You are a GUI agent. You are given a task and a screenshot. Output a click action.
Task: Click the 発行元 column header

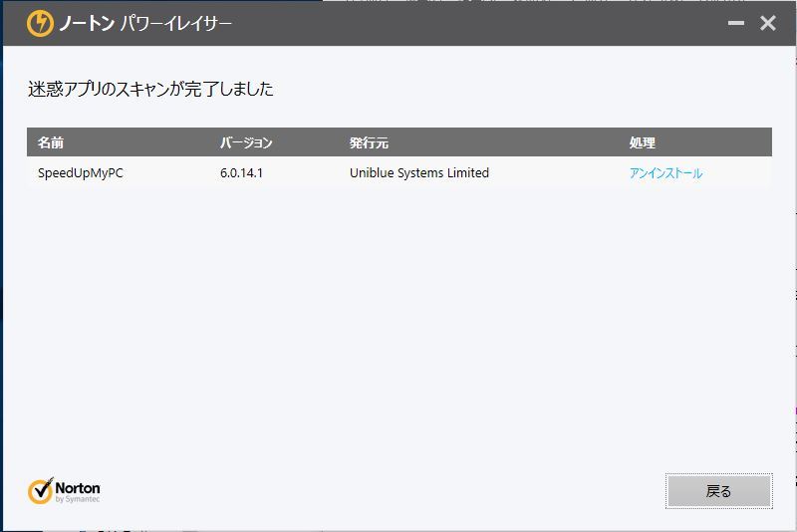pos(369,142)
